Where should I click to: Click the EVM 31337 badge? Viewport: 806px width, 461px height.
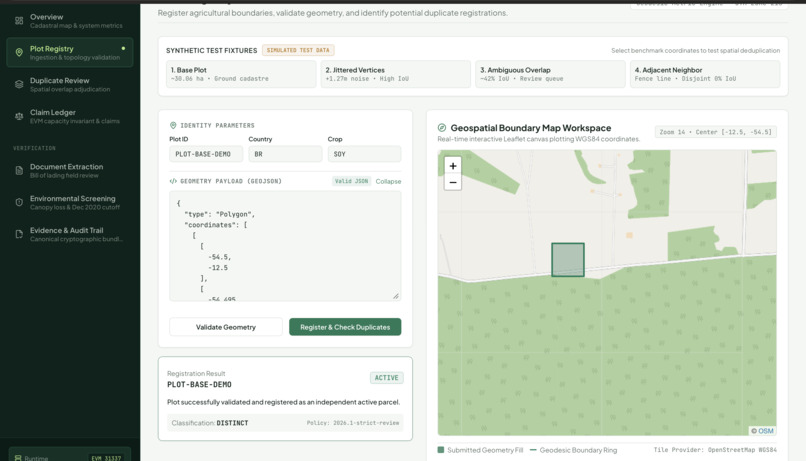click(106, 458)
